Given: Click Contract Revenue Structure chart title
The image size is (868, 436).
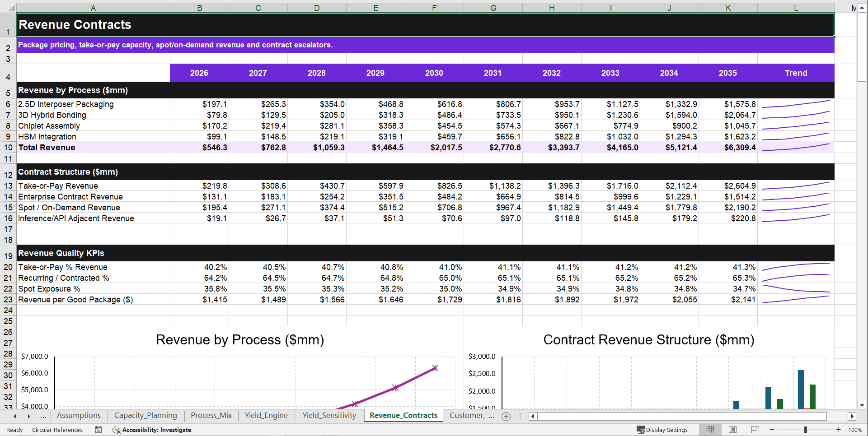Looking at the screenshot, I should [x=649, y=340].
